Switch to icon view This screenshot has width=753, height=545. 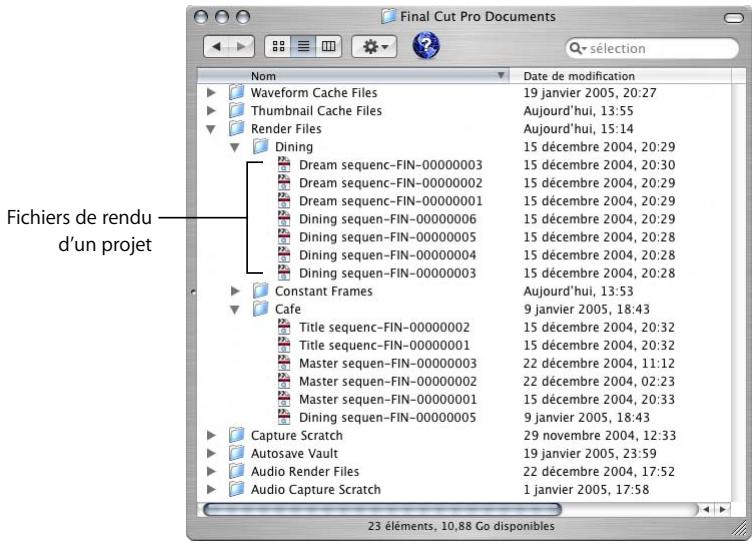tap(278, 47)
